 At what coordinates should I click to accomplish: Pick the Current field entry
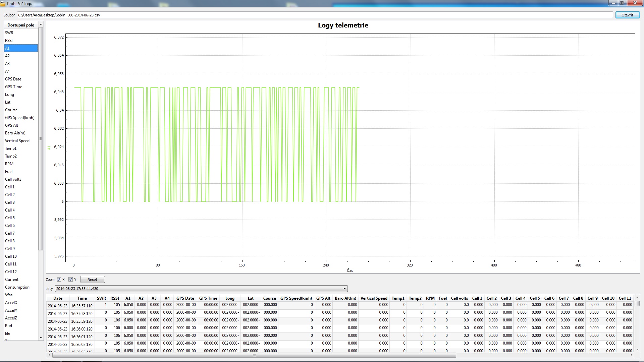(x=12, y=280)
